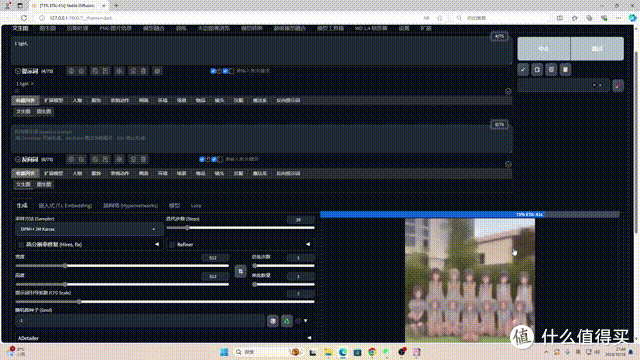
Task: Toggle unchecked box before 反向词 keyword input
Action: pos(220,159)
